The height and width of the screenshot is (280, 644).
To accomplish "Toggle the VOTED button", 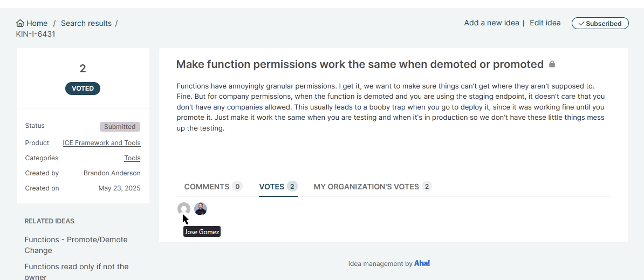I will [83, 88].
